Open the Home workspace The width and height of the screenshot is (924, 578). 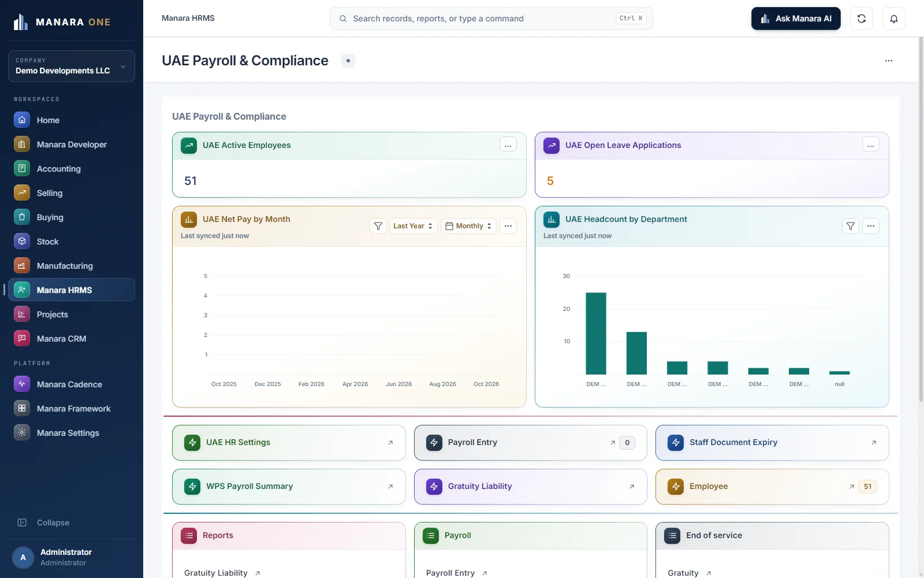coord(72,120)
